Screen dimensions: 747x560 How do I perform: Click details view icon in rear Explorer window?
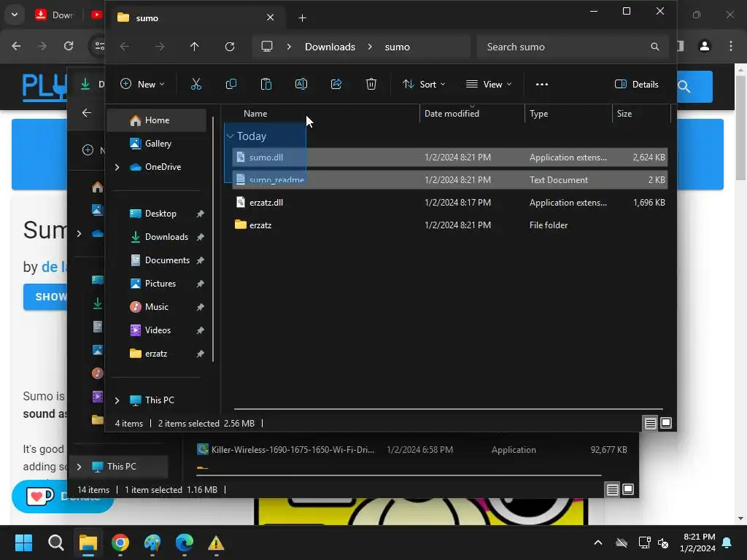(x=613, y=489)
